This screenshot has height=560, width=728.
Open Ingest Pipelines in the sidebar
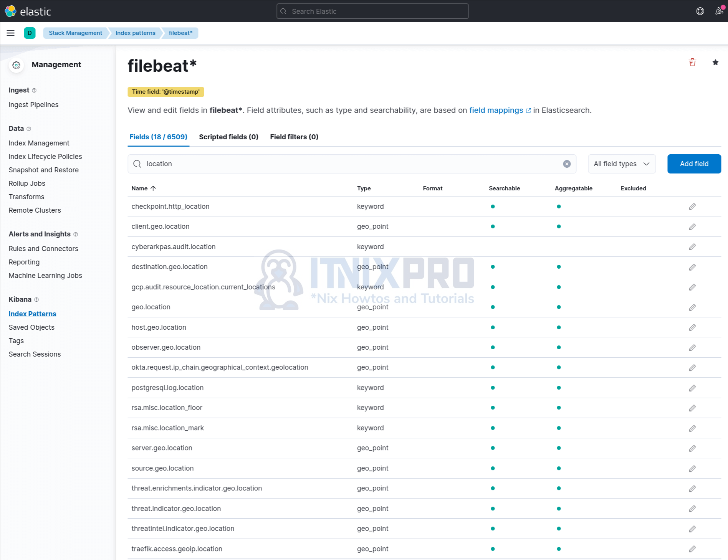coord(33,105)
